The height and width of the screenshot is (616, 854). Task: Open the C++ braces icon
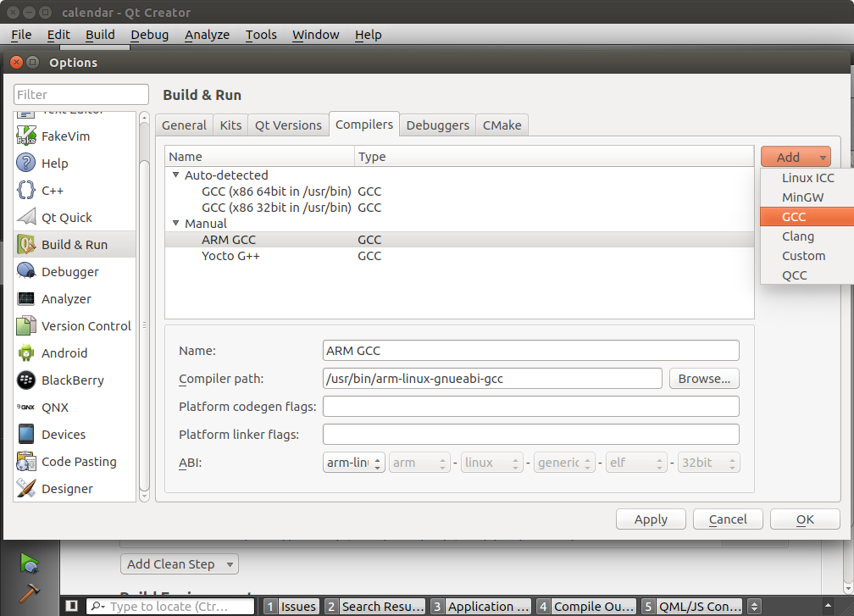click(26, 190)
